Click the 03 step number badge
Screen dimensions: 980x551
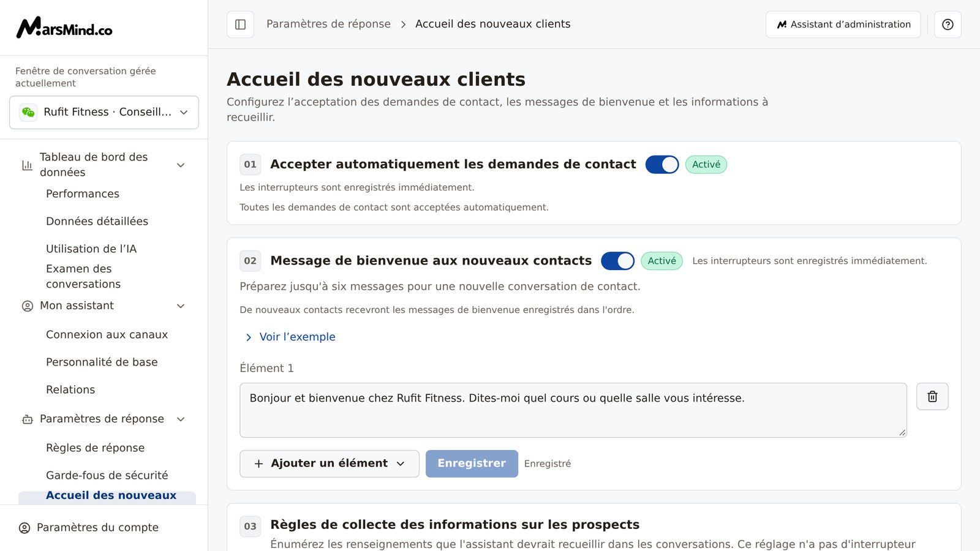point(250,527)
